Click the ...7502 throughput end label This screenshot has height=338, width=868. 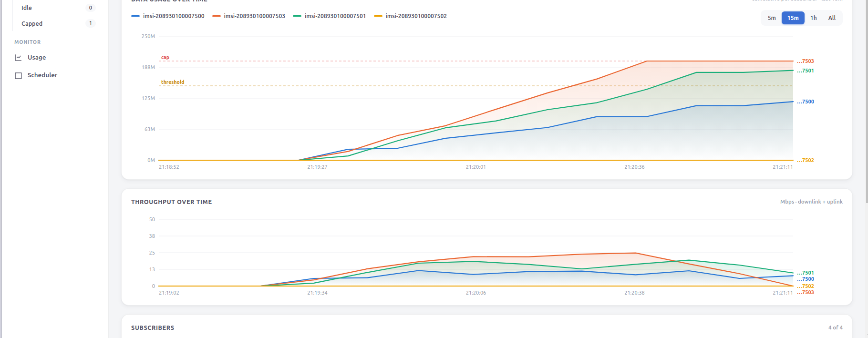click(806, 287)
